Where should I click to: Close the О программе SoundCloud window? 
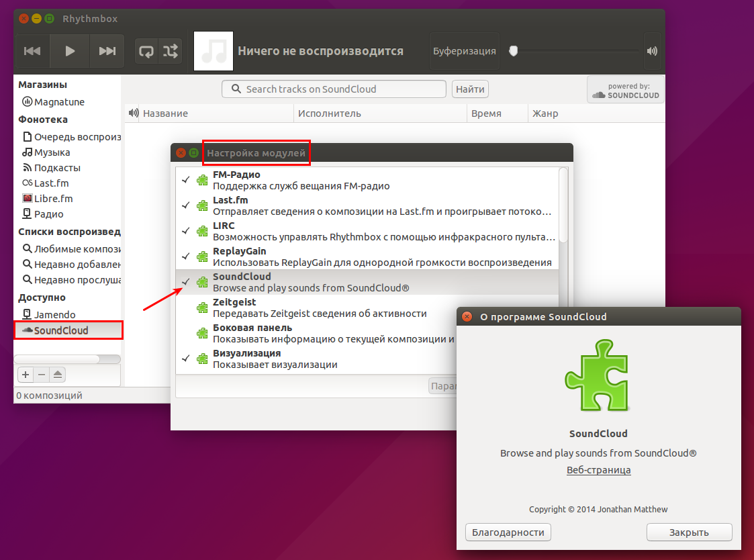tap(467, 316)
